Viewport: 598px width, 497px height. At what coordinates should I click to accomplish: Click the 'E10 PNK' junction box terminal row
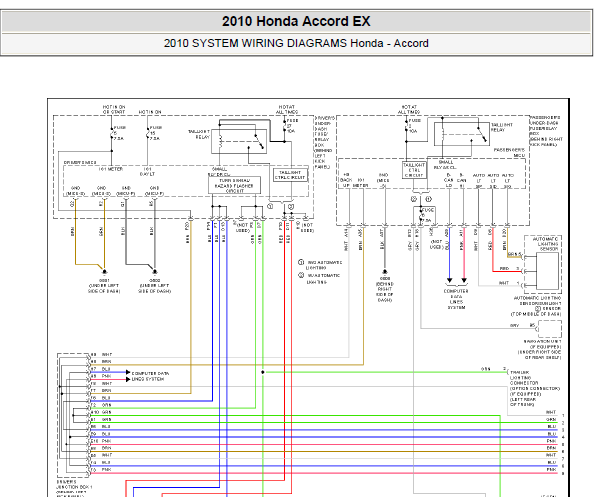pos(101,441)
